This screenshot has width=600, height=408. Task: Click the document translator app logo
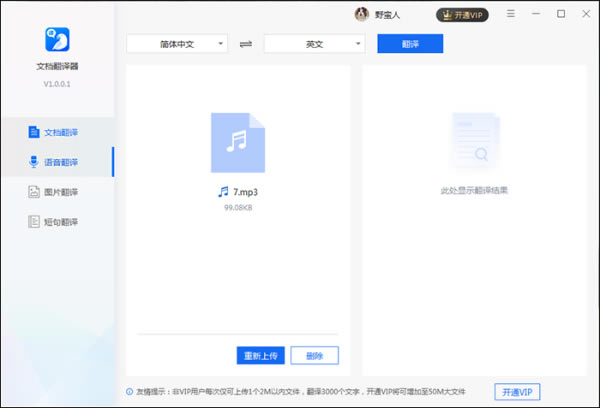coord(56,40)
